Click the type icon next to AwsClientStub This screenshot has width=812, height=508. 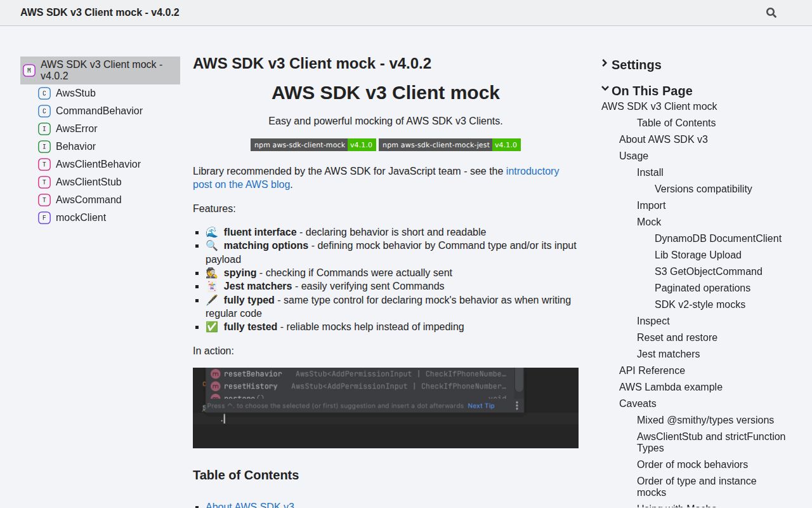[44, 182]
